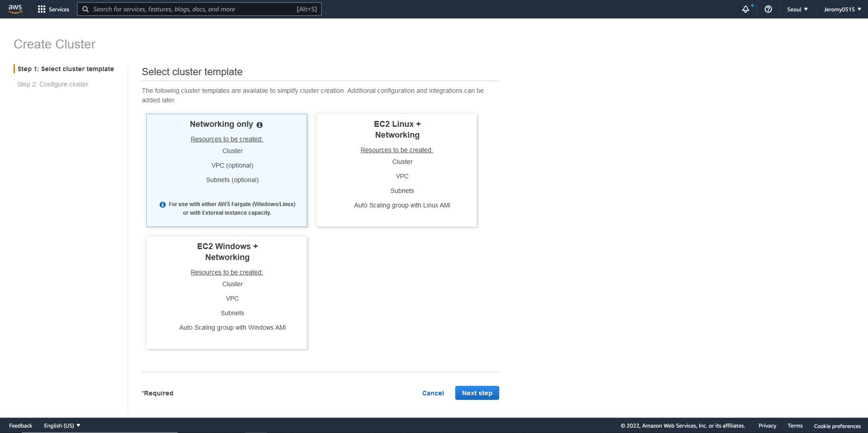Open the Feedback link in footer
Screen dimensions: 868x433
pos(21,426)
